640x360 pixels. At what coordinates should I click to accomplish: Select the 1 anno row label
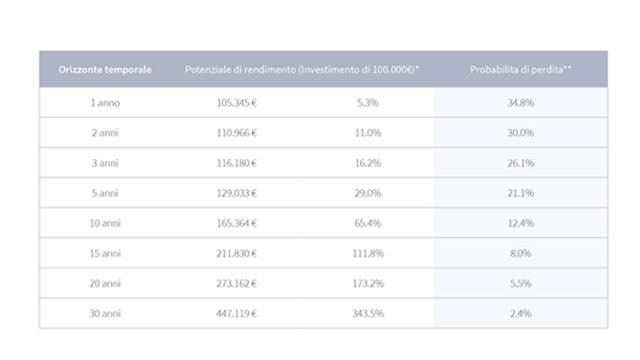coord(105,103)
